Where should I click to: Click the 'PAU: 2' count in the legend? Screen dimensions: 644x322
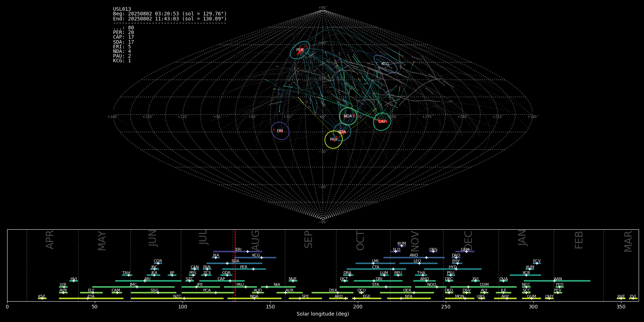(x=122, y=56)
